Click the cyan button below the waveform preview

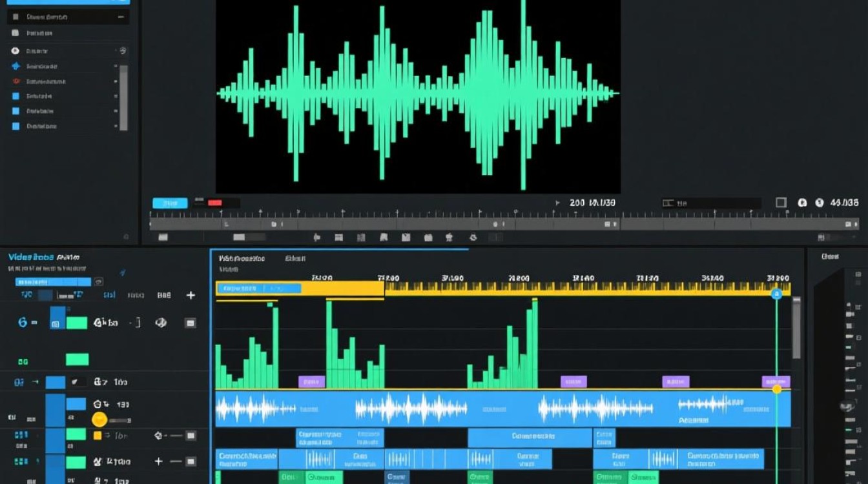point(170,203)
